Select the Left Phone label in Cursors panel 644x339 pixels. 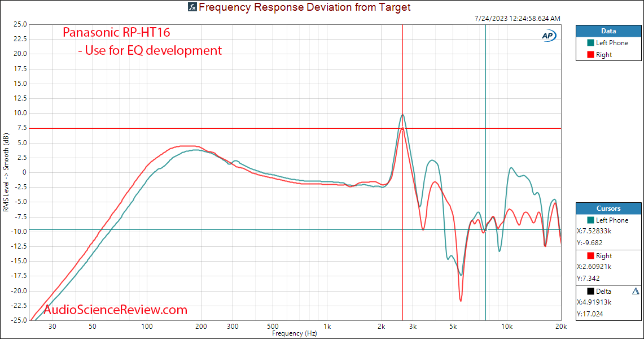[612, 220]
